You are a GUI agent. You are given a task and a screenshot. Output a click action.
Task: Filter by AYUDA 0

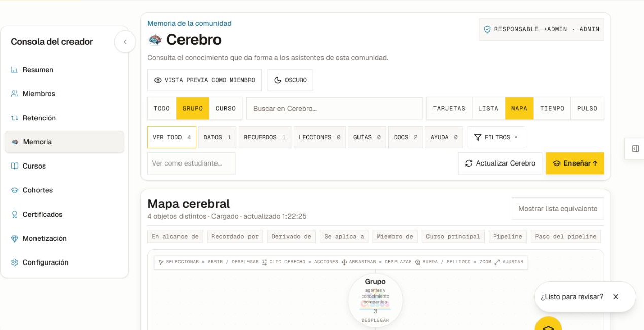tap(444, 137)
